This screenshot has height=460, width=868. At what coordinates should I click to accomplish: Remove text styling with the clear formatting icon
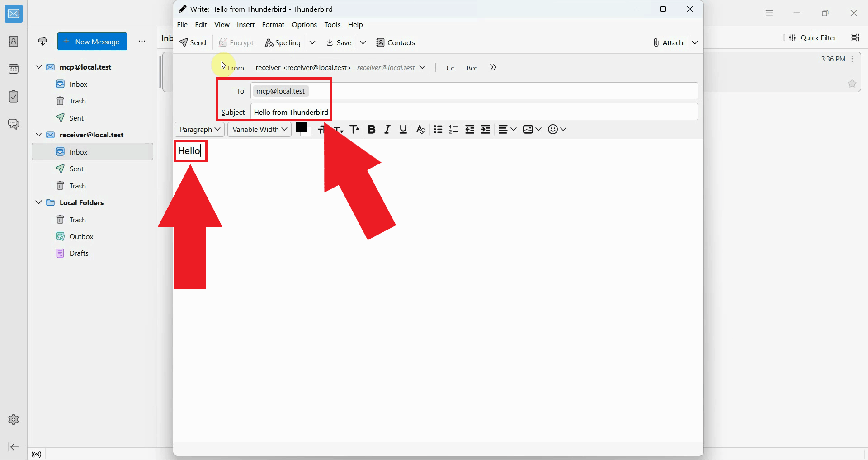[420, 130]
